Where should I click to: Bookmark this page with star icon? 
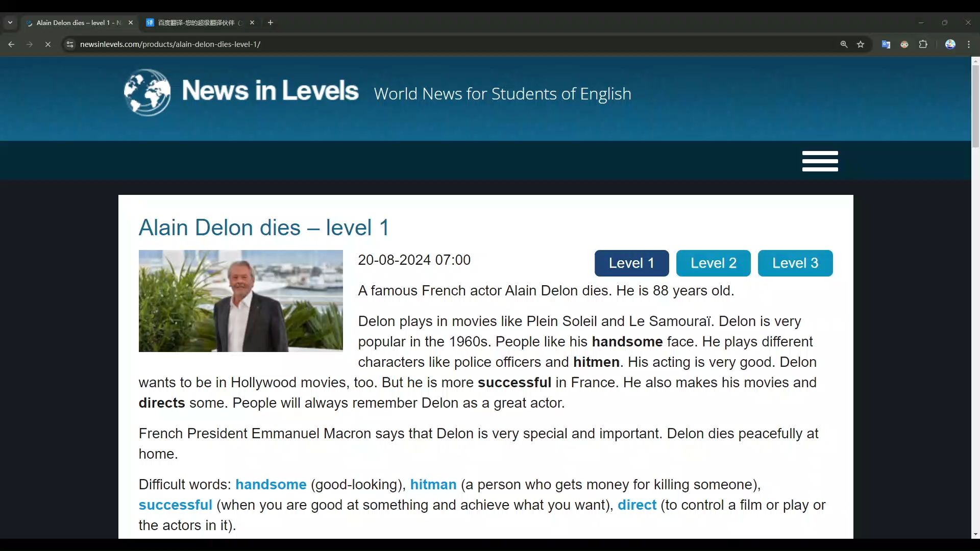pyautogui.click(x=861, y=44)
